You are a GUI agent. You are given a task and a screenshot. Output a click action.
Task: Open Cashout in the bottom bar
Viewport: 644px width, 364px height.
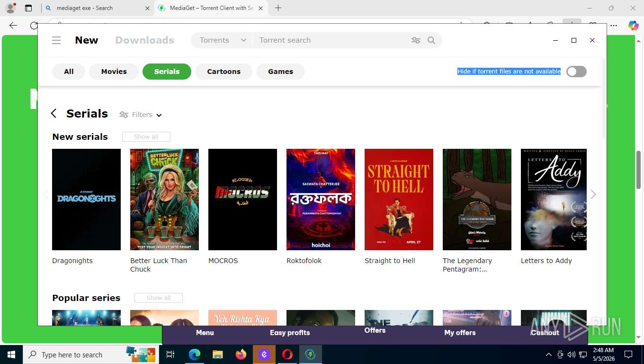(545, 333)
